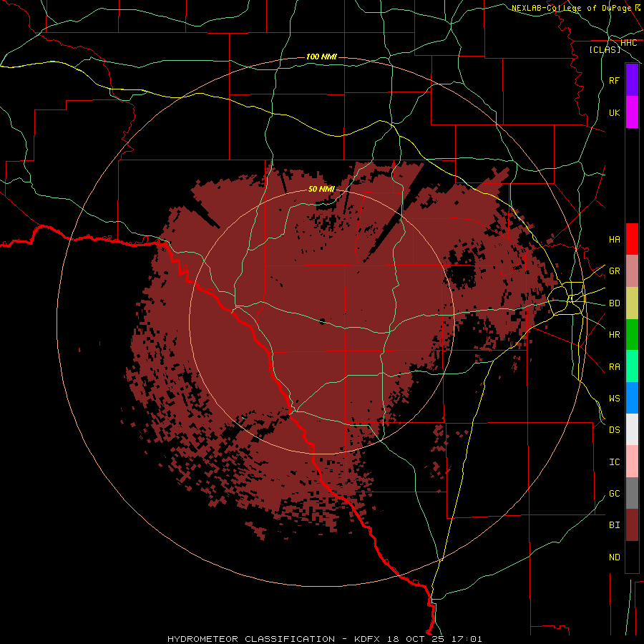The height and width of the screenshot is (644, 644).
Task: Click the 17:01 timestamp in footer
Action: [x=466, y=639]
